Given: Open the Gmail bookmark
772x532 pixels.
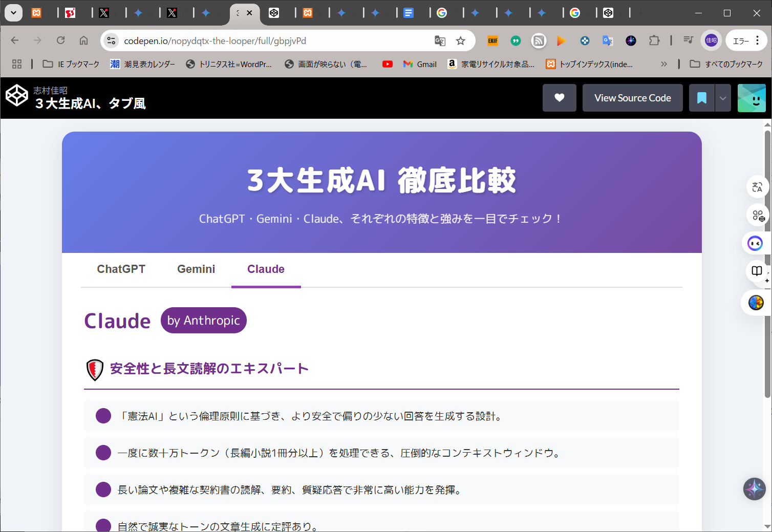Looking at the screenshot, I should point(420,64).
